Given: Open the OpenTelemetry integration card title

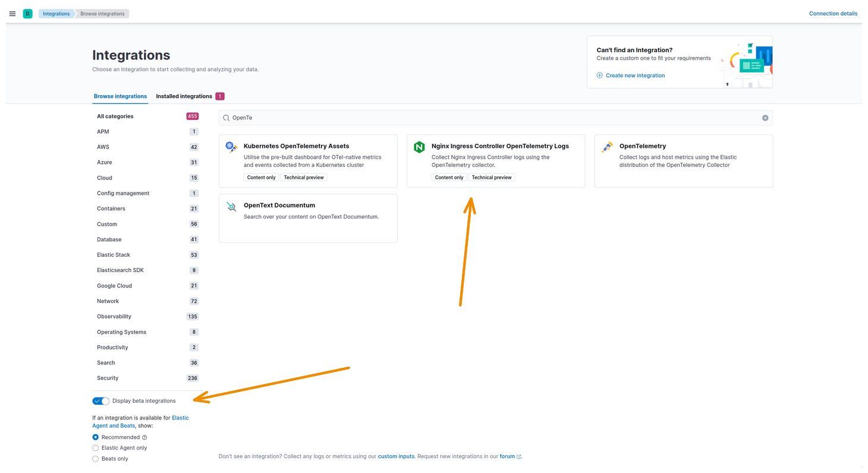Looking at the screenshot, I should pyautogui.click(x=643, y=146).
